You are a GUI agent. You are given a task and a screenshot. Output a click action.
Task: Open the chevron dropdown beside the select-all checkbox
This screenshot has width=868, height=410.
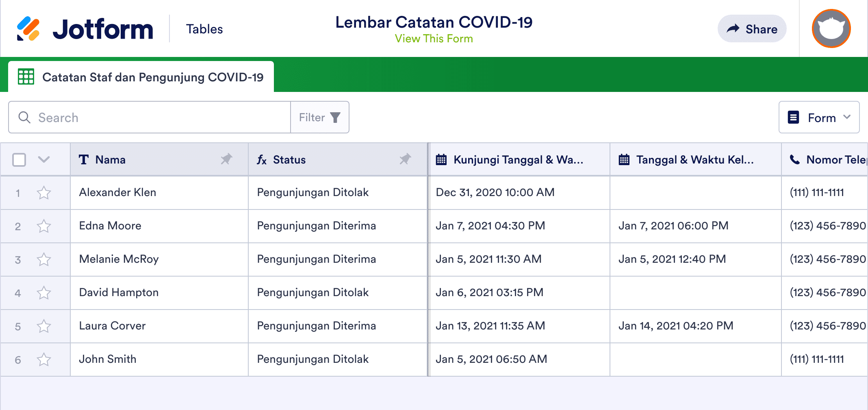point(44,159)
